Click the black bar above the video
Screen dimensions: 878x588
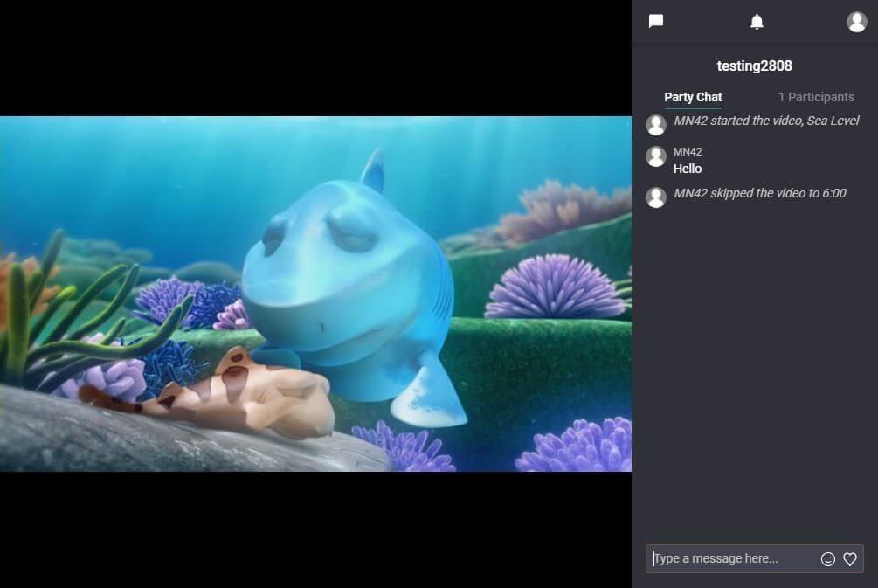tap(315, 57)
